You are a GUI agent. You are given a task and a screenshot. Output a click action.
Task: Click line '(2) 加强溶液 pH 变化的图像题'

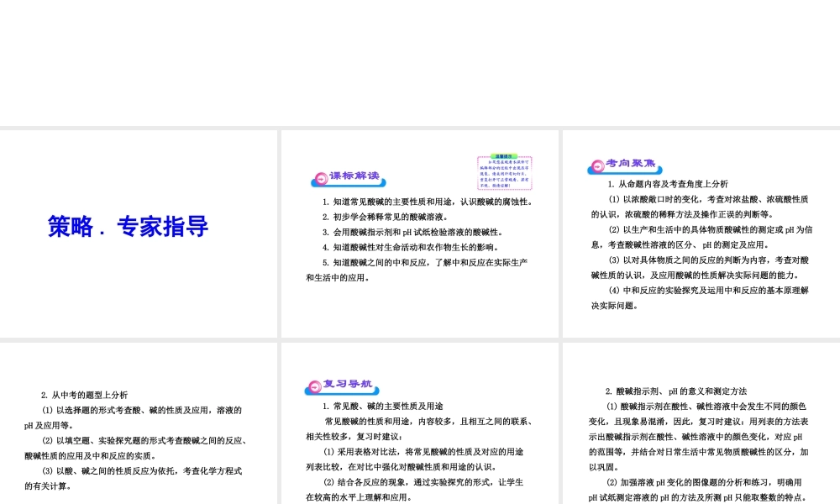pyautogui.click(x=704, y=482)
